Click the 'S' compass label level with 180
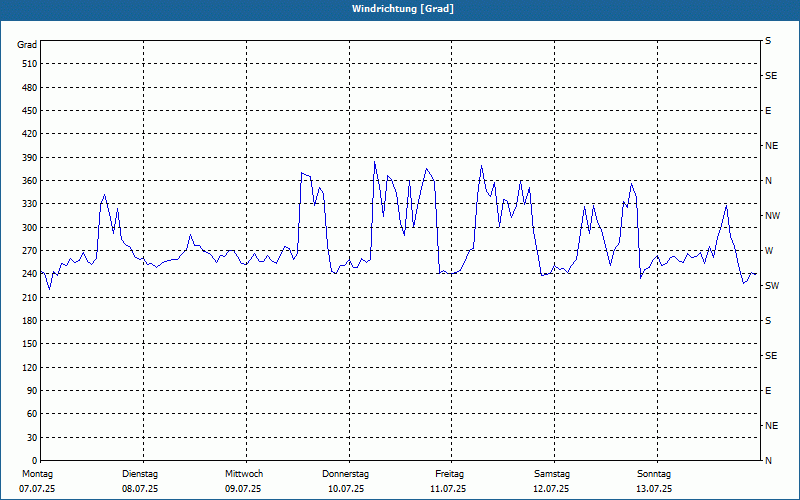Screen dimensions: 800x500 pos(768,320)
